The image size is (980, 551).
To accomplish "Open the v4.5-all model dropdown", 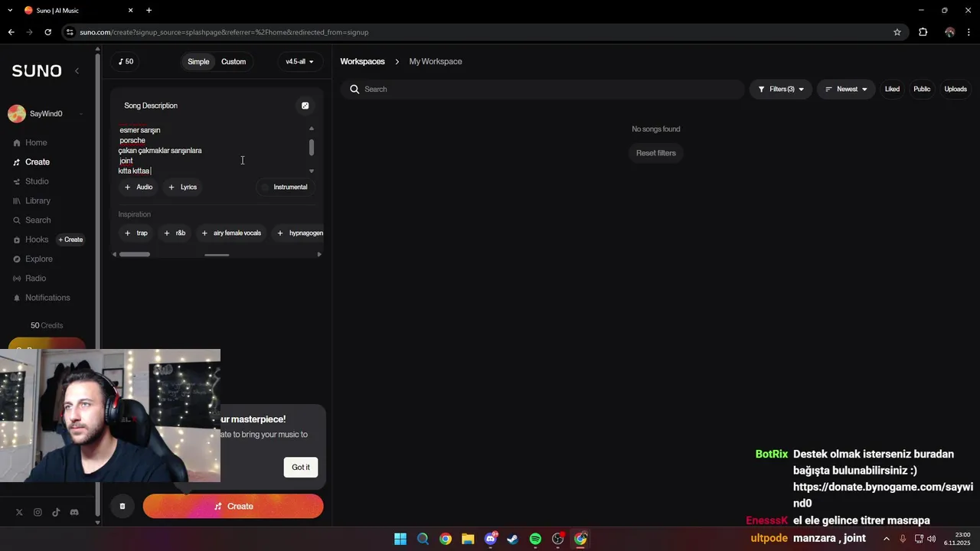I will pyautogui.click(x=299, y=61).
